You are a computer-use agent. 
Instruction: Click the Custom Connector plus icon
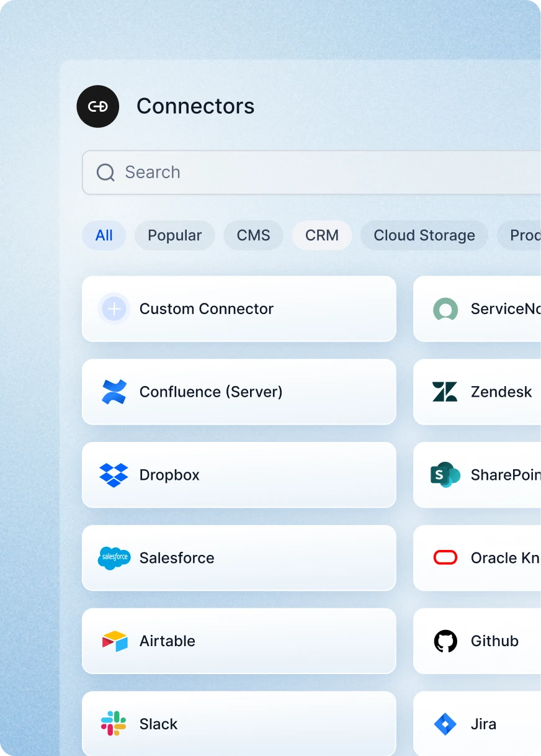(114, 309)
